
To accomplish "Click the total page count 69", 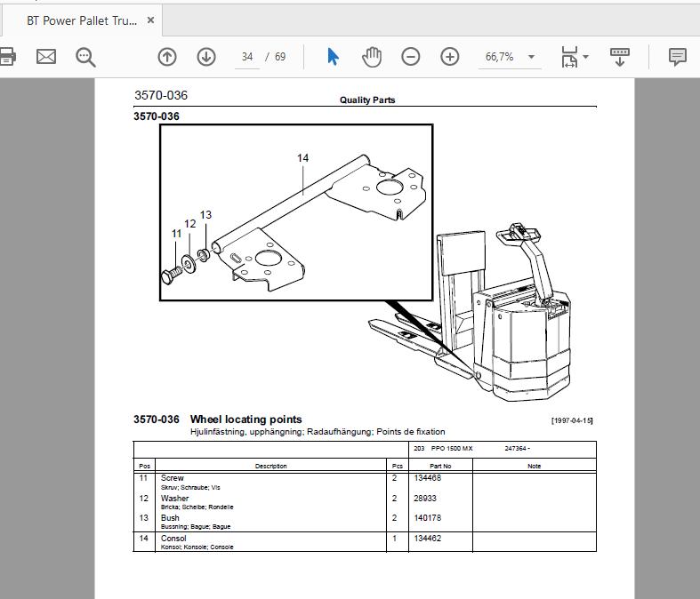I will pyautogui.click(x=280, y=57).
